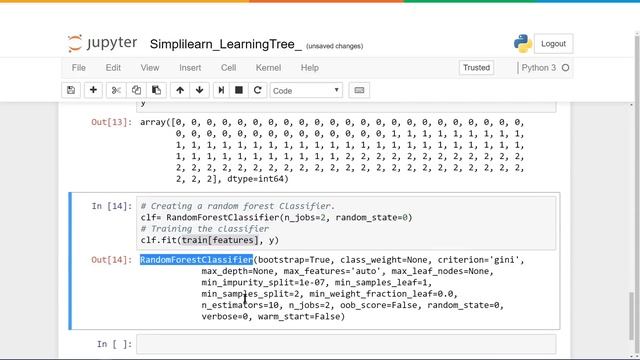
Task: Copy the selected cell via the toolbar icon
Action: [136, 90]
